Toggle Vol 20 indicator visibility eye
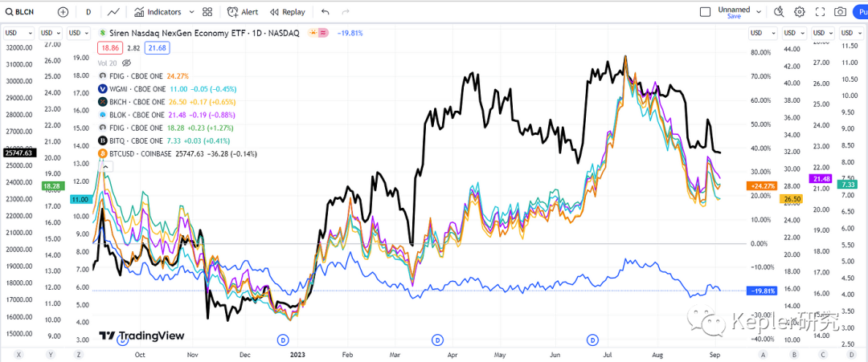This screenshot has height=362, width=868. (125, 63)
